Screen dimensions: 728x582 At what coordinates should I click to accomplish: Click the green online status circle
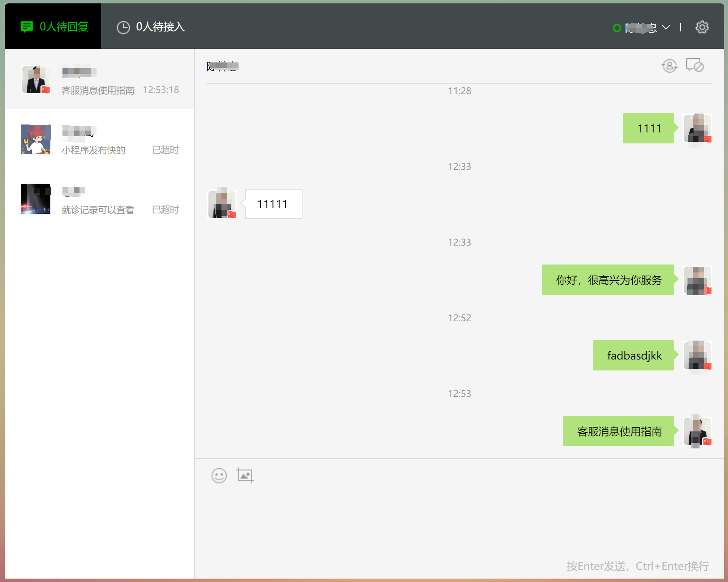(617, 28)
